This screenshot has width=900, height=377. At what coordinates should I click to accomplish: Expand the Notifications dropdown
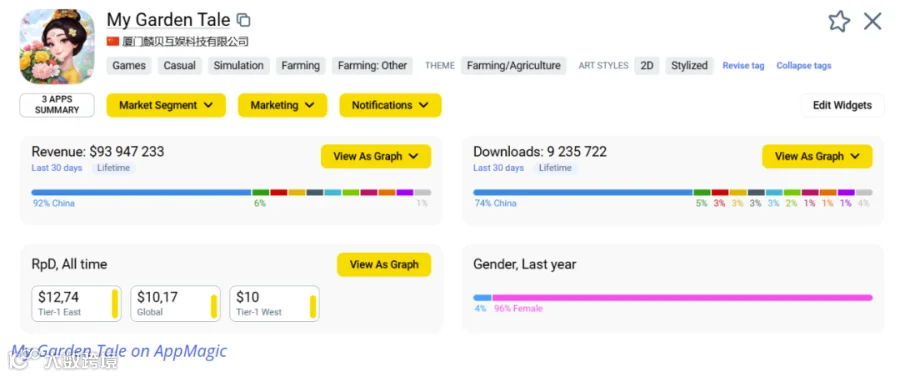pos(390,105)
